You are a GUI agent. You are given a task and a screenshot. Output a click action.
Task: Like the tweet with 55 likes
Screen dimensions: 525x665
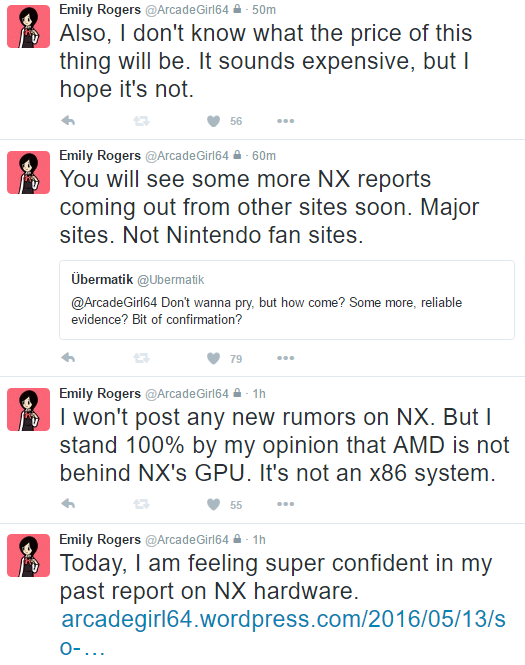click(x=214, y=504)
